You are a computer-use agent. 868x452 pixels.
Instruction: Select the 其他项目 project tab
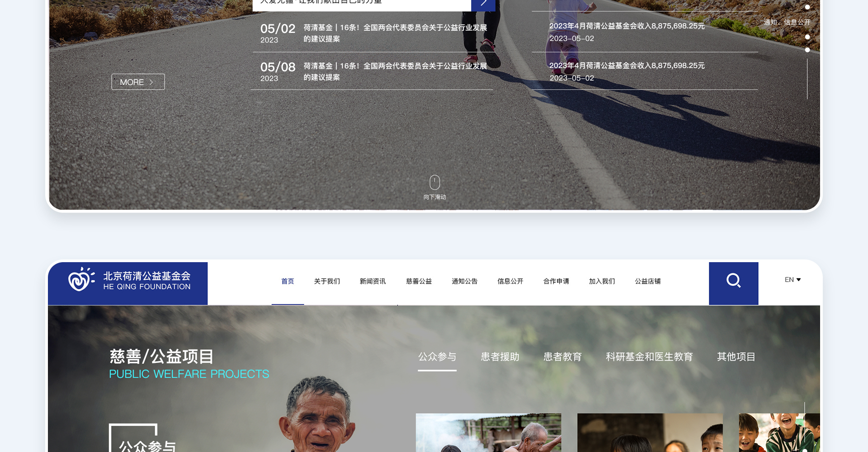736,357
